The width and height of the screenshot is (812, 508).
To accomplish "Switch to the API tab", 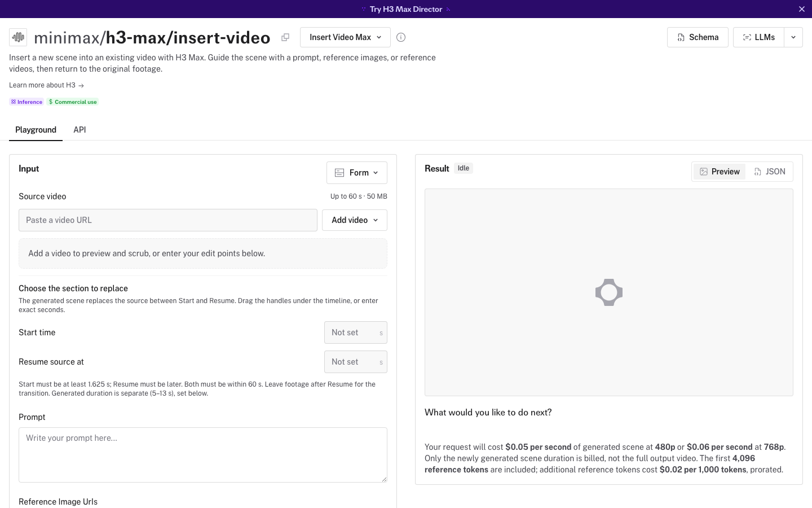I will 80,130.
